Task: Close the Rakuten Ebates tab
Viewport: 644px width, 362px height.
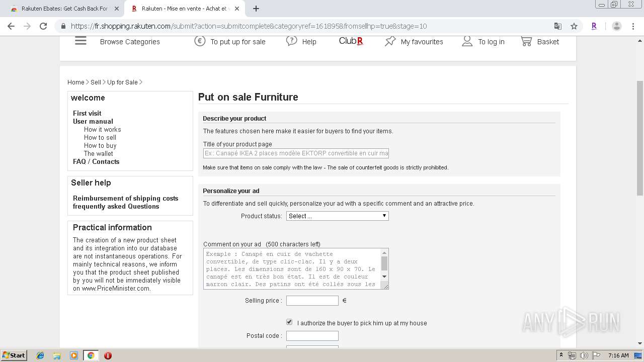Action: coord(116,9)
